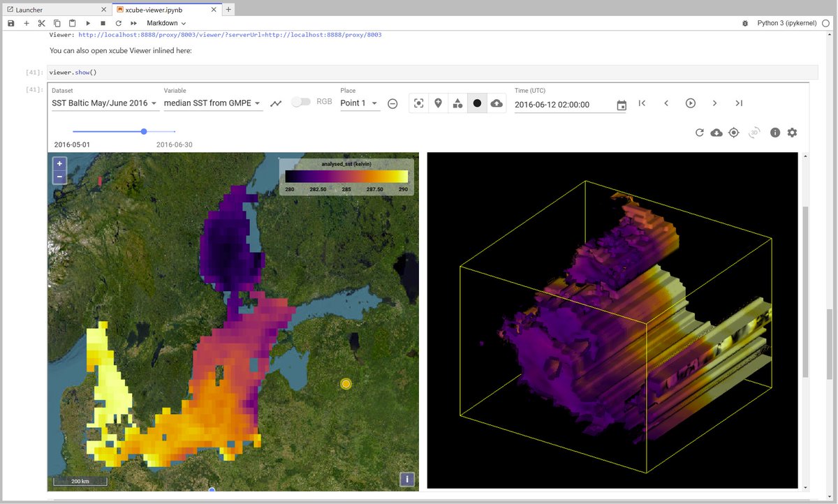Open the Dataset dropdown SST Baltic May/June 2016
The image size is (838, 504).
click(105, 103)
